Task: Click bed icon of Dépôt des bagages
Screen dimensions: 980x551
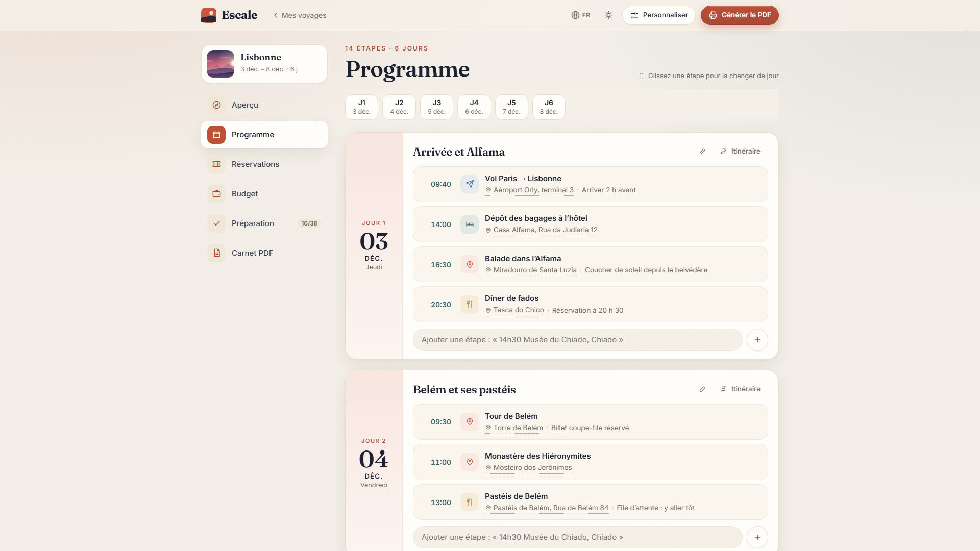Action: (470, 224)
